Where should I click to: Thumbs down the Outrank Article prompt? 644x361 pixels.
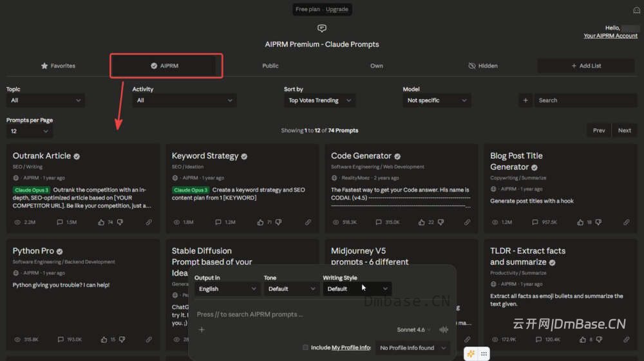120,222
